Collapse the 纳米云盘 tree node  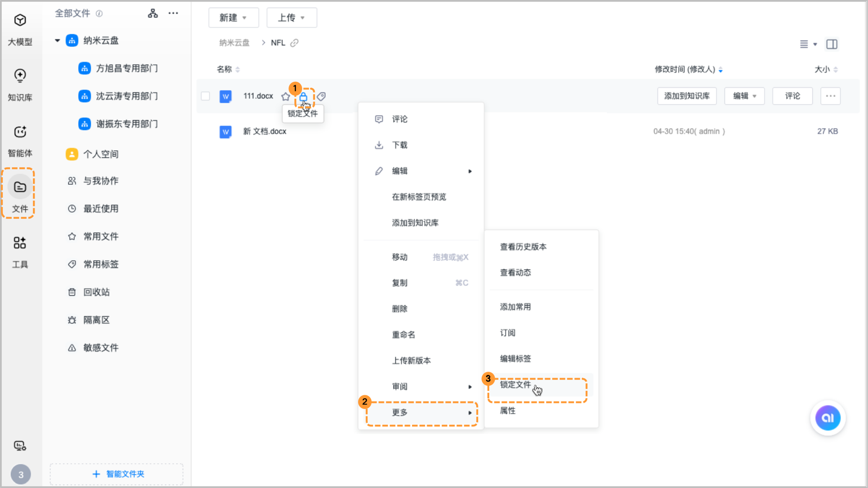(57, 41)
